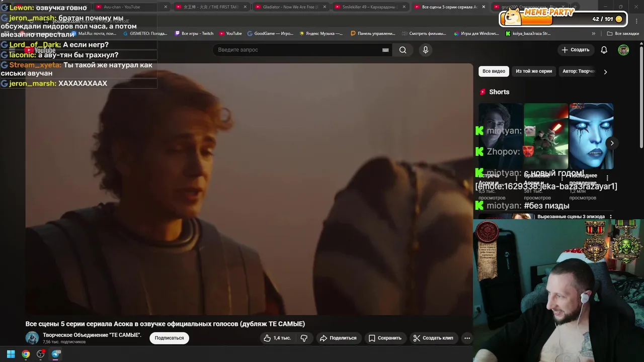Click the video title Все сцены 5 серии сериала Асока
This screenshot has width=644, height=362.
[165, 324]
